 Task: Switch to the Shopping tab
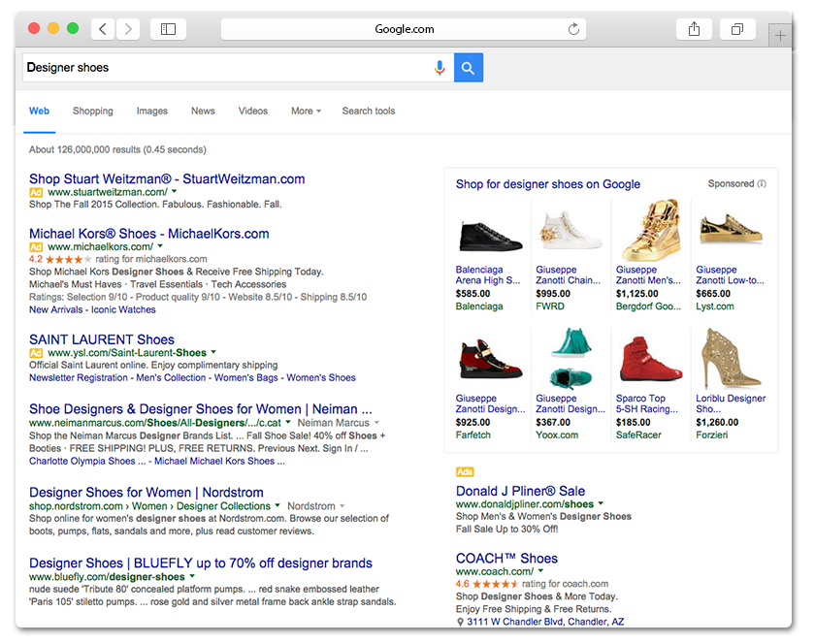pyautogui.click(x=92, y=111)
